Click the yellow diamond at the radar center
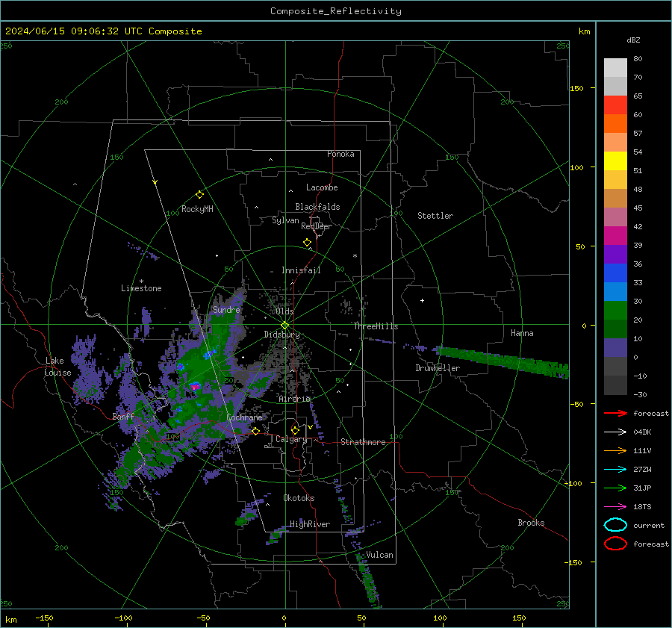The height and width of the screenshot is (628, 672). coord(284,326)
